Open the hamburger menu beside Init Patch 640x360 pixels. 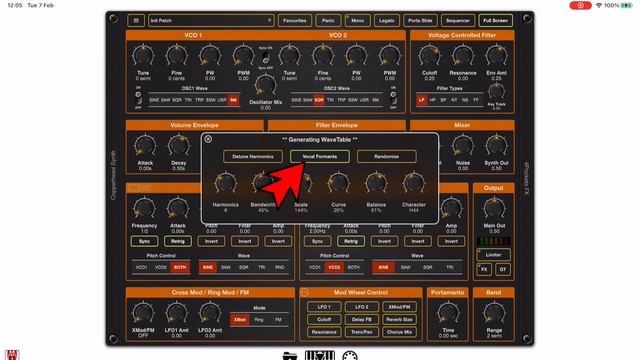(136, 20)
